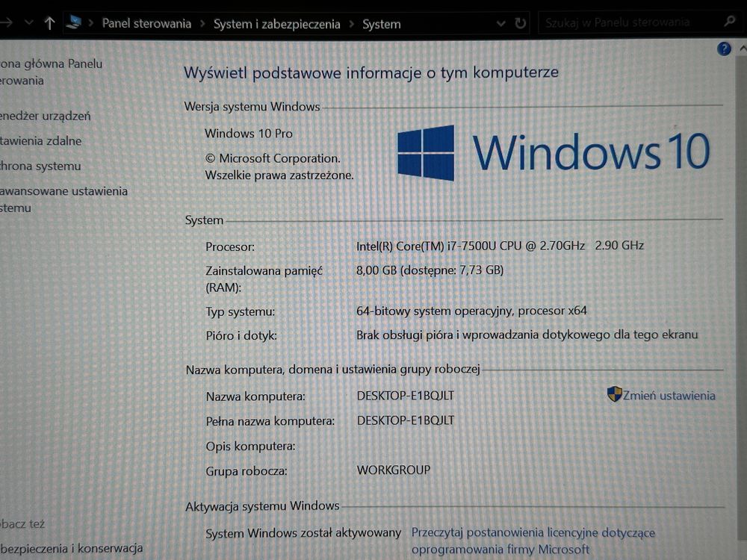Click the search magnifier icon
The image size is (747, 560).
coord(729,21)
